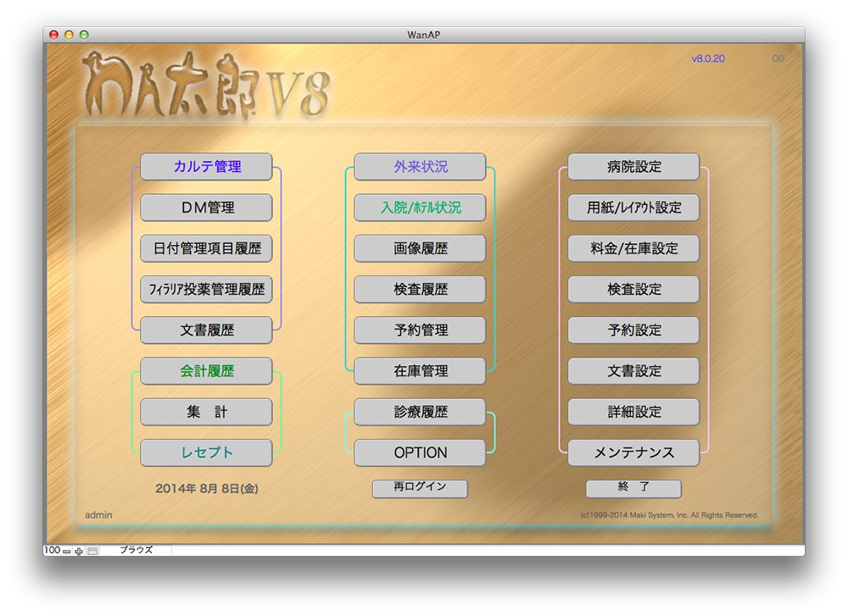Open 在庫管理

point(420,371)
